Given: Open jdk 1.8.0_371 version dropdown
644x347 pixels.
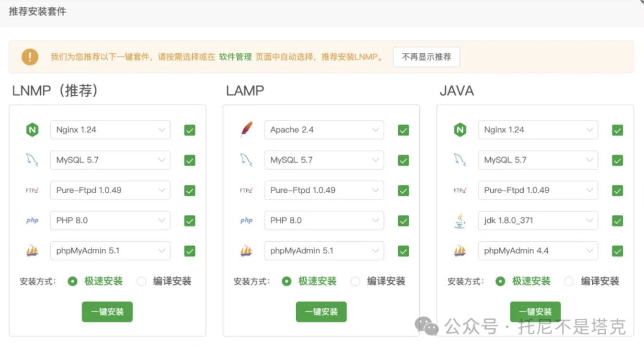Looking at the screenshot, I should click(x=538, y=220).
